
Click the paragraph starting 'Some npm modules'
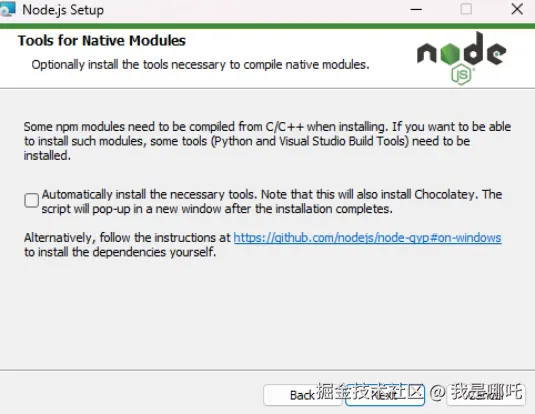pos(267,141)
